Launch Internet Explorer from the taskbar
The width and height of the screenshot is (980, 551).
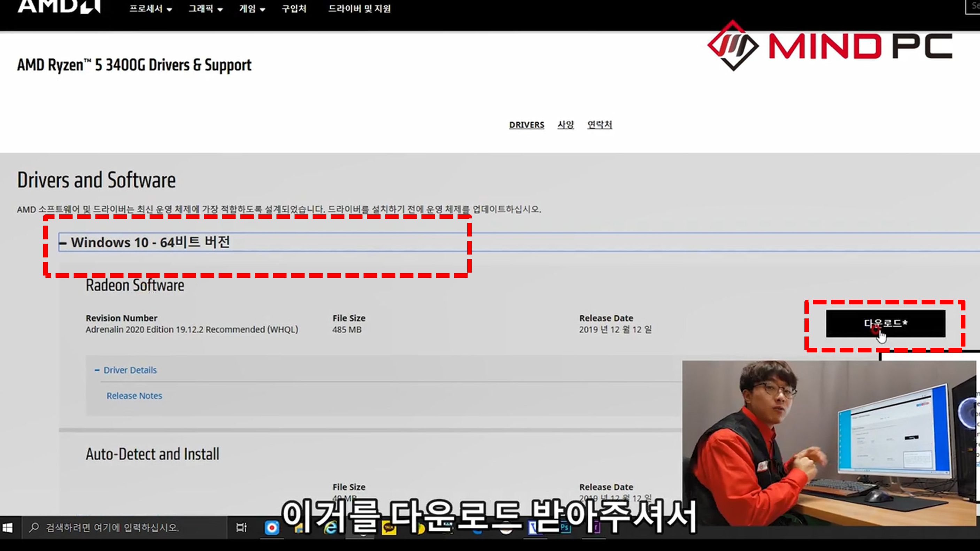tap(331, 527)
